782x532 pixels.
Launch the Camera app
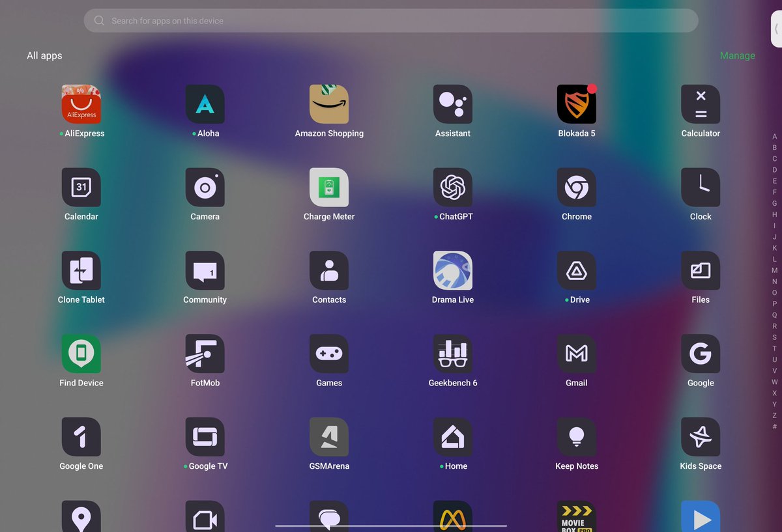(x=205, y=188)
